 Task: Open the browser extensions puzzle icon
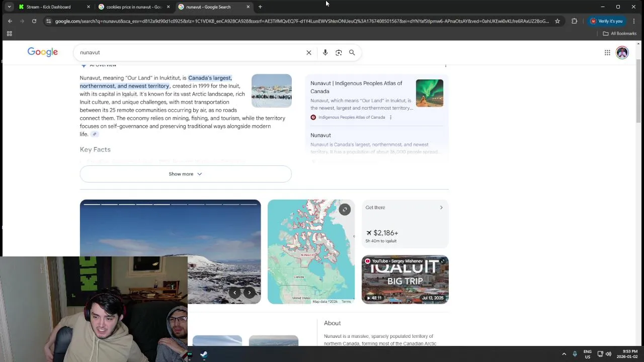tap(574, 21)
